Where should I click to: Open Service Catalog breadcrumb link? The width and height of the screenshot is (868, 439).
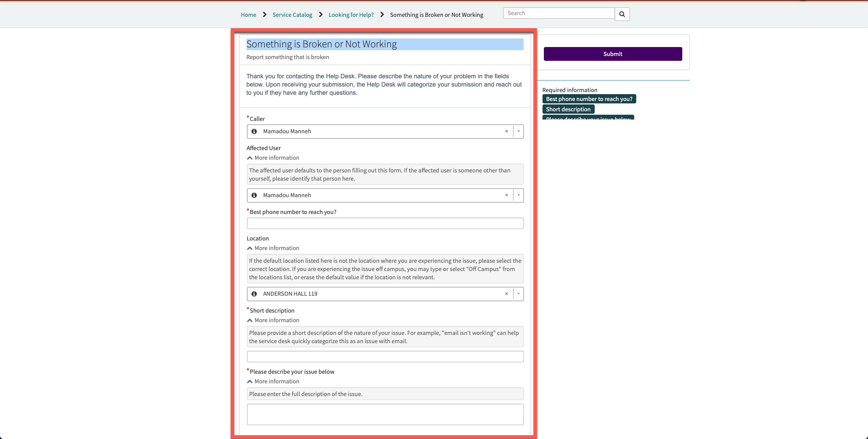point(292,15)
